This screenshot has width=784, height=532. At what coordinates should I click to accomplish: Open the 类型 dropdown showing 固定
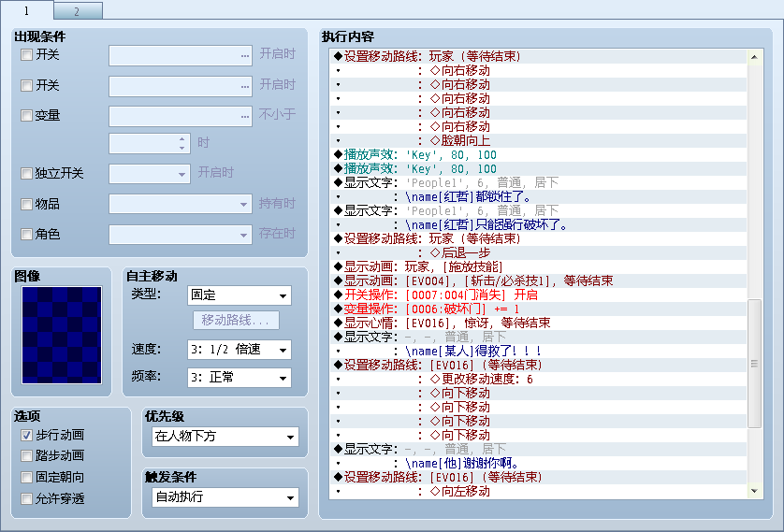(240, 295)
